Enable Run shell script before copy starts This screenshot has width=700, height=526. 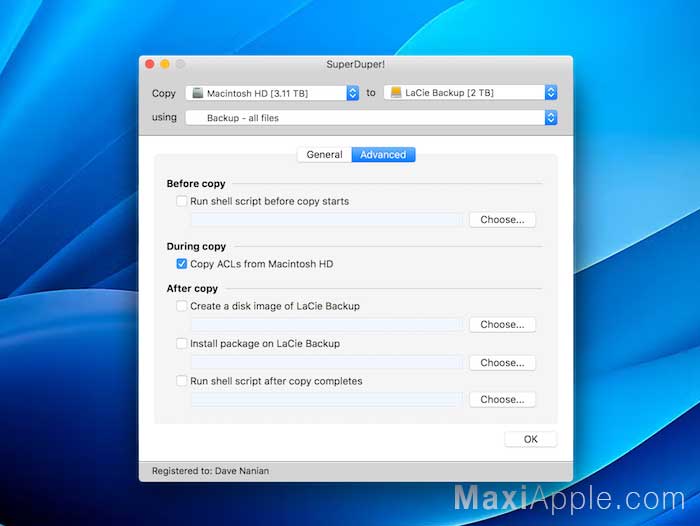(182, 201)
